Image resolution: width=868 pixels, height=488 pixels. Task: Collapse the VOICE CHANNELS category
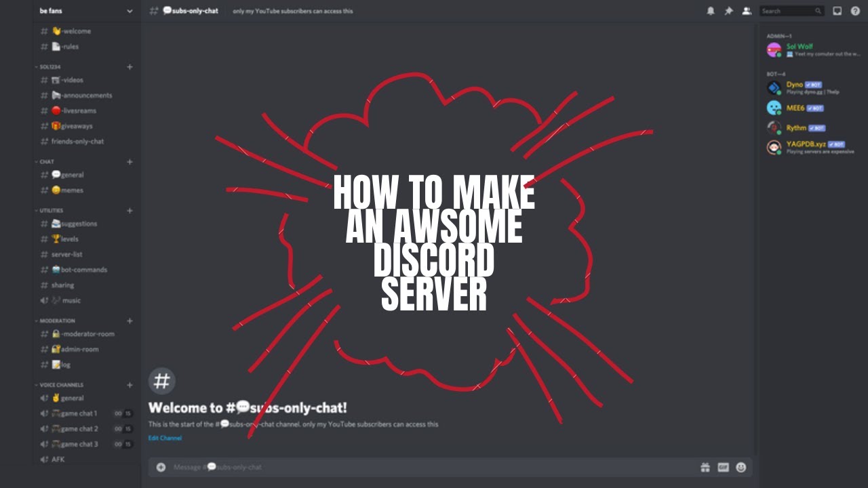pyautogui.click(x=59, y=385)
